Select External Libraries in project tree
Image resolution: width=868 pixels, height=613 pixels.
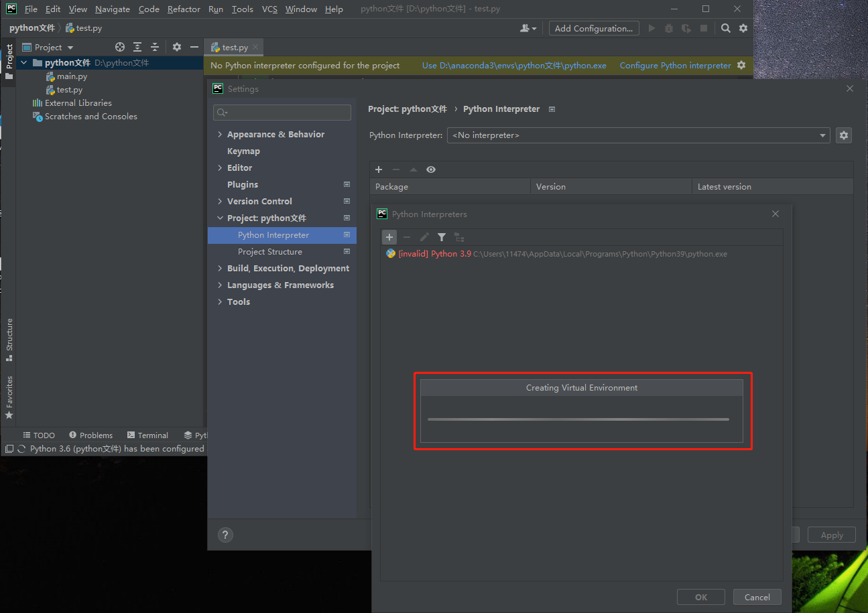[x=78, y=103]
